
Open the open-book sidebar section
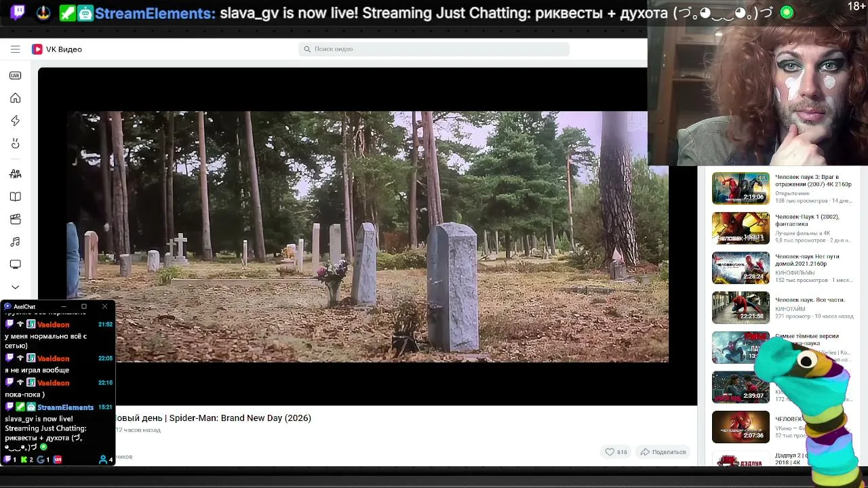click(x=15, y=197)
